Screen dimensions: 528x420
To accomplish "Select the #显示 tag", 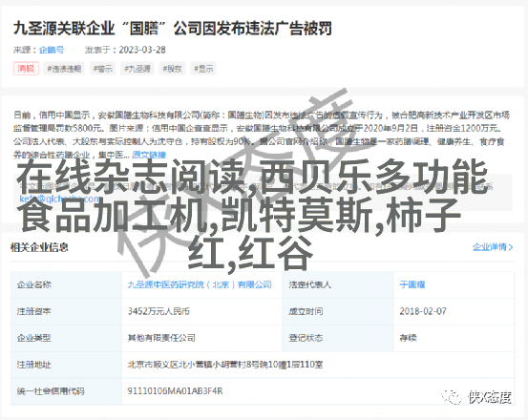I will (x=203, y=69).
